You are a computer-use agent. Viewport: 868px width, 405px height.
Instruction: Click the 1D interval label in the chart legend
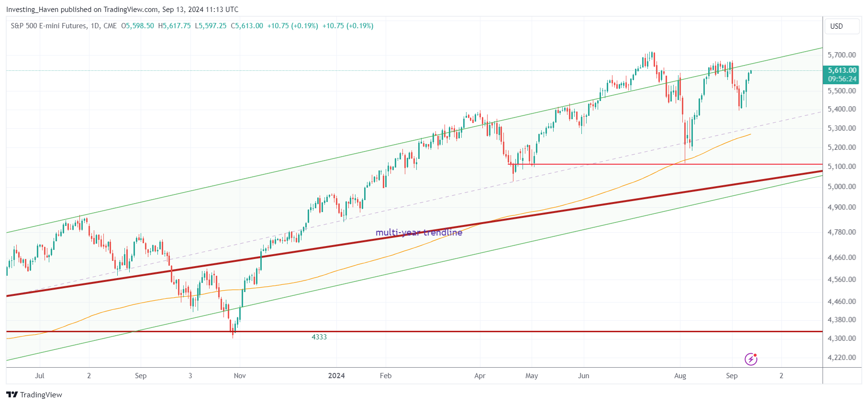[95, 26]
